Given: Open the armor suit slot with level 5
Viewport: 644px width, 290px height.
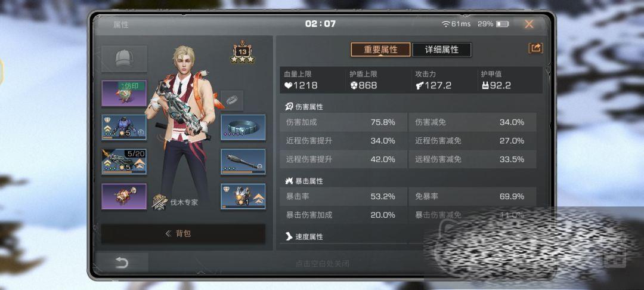Looking at the screenshot, I should [x=124, y=127].
